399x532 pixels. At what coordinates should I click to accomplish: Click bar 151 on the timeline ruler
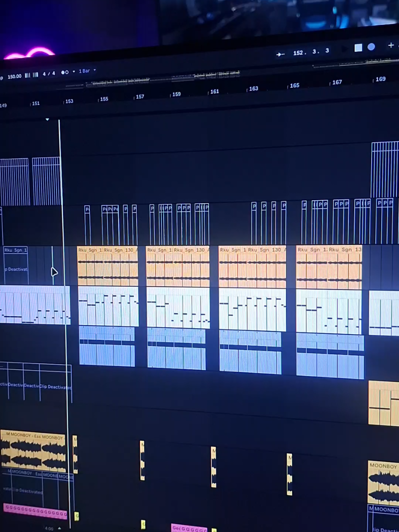pos(36,103)
